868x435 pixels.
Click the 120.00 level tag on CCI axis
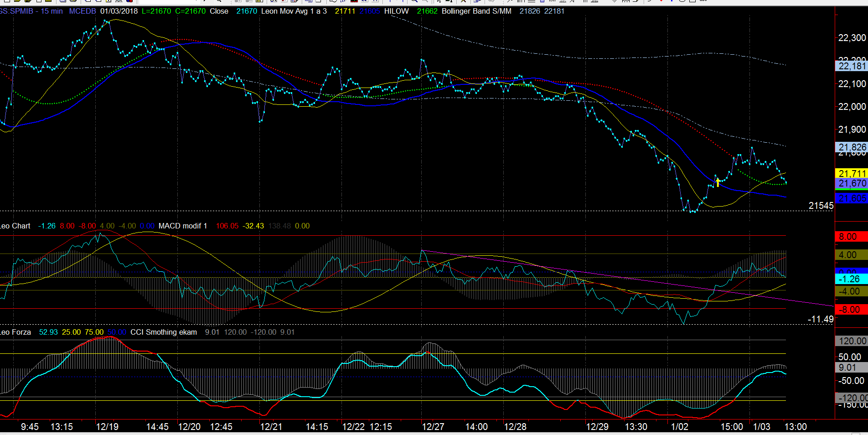click(x=852, y=341)
